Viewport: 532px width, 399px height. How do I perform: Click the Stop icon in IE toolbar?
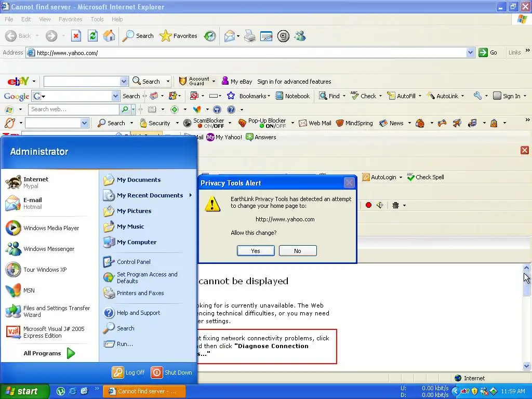tap(76, 36)
